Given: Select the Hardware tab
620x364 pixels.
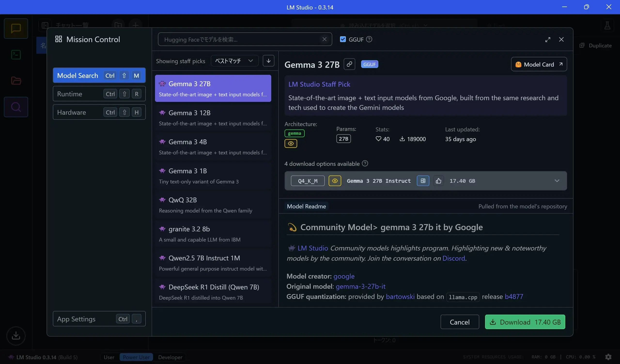Looking at the screenshot, I should pyautogui.click(x=99, y=112).
